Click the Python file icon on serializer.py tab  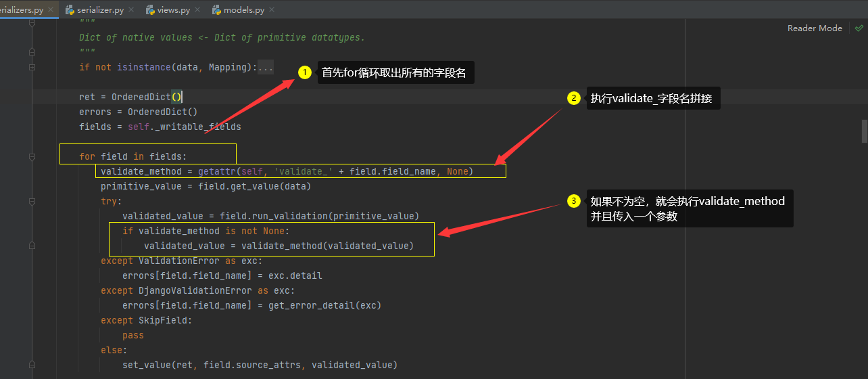(x=70, y=10)
